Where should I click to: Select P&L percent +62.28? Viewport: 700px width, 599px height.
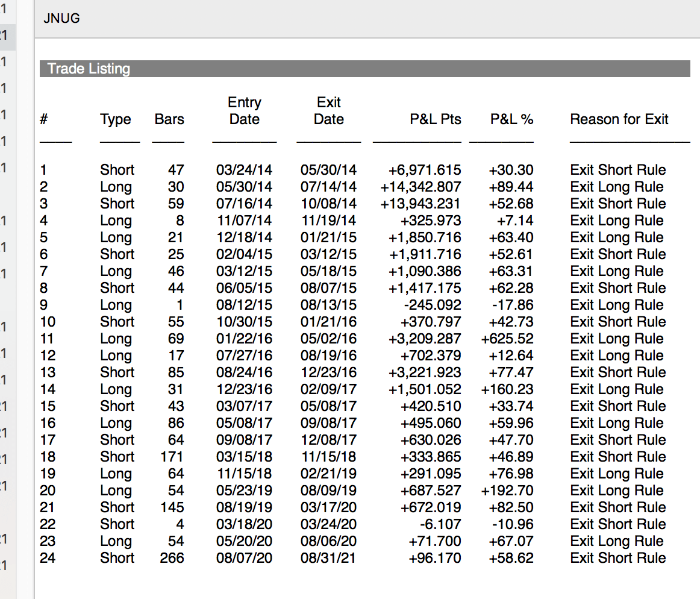point(511,288)
